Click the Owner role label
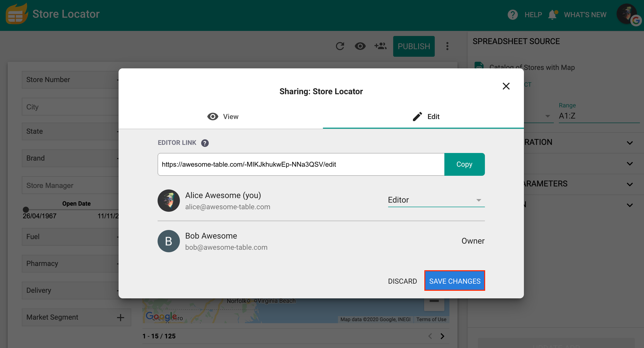This screenshot has height=348, width=644. tap(473, 241)
